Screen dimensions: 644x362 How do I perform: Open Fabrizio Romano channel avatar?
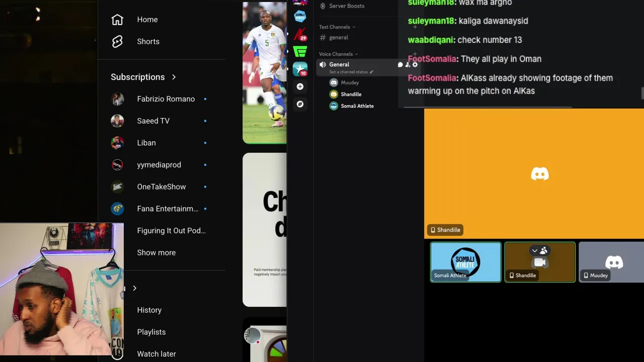click(x=117, y=99)
